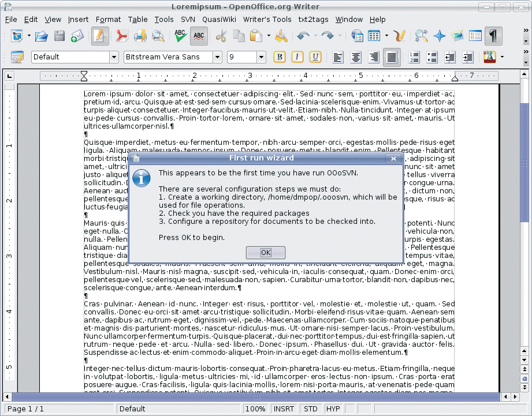
Task: Open the Writer's Tools menu
Action: (x=267, y=19)
